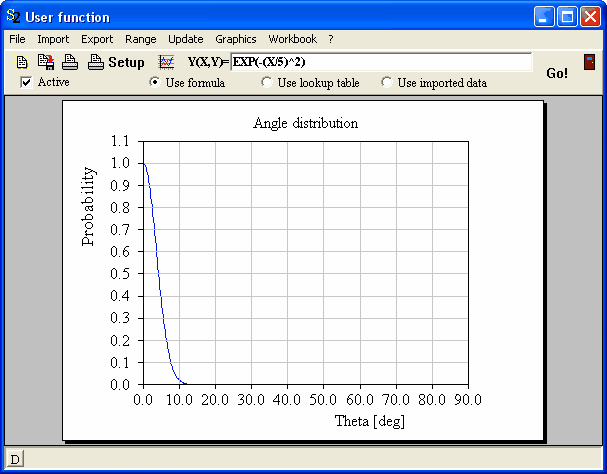The height and width of the screenshot is (474, 607).
Task: Open the Workbook menu
Action: 293,39
